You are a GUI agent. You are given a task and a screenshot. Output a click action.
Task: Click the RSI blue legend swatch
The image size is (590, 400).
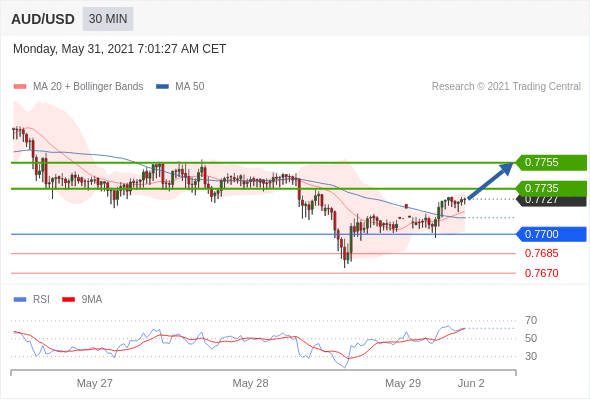click(x=20, y=300)
